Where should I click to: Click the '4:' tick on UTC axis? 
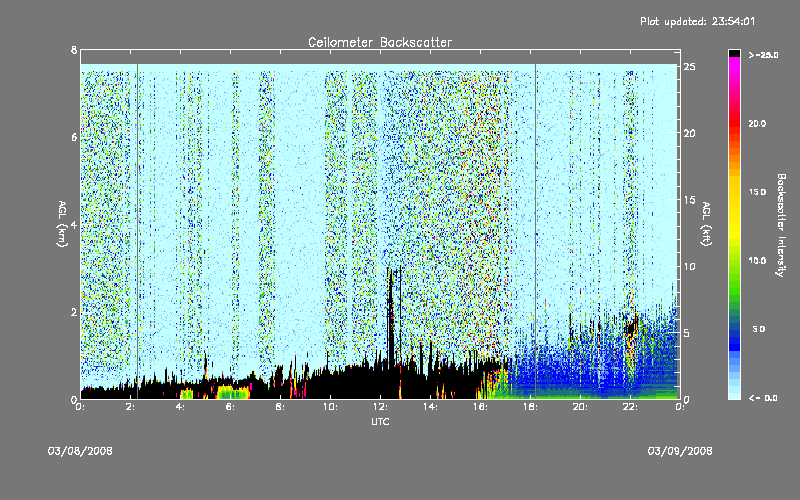[181, 407]
